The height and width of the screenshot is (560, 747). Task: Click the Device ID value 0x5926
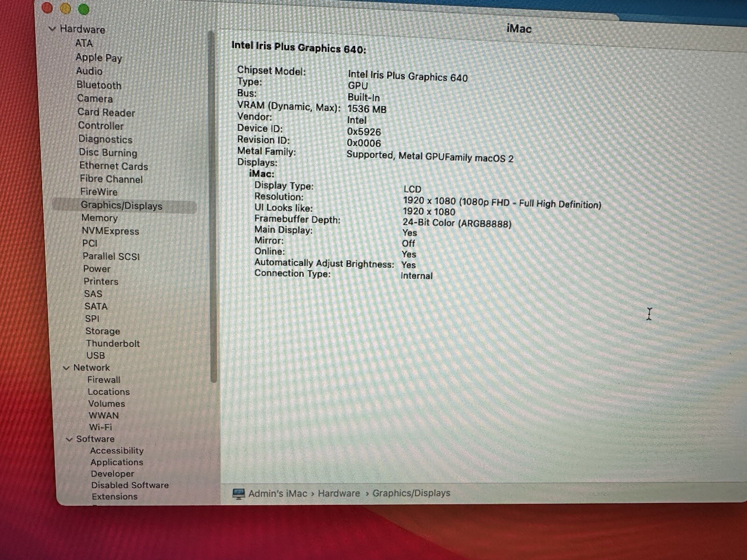(364, 132)
